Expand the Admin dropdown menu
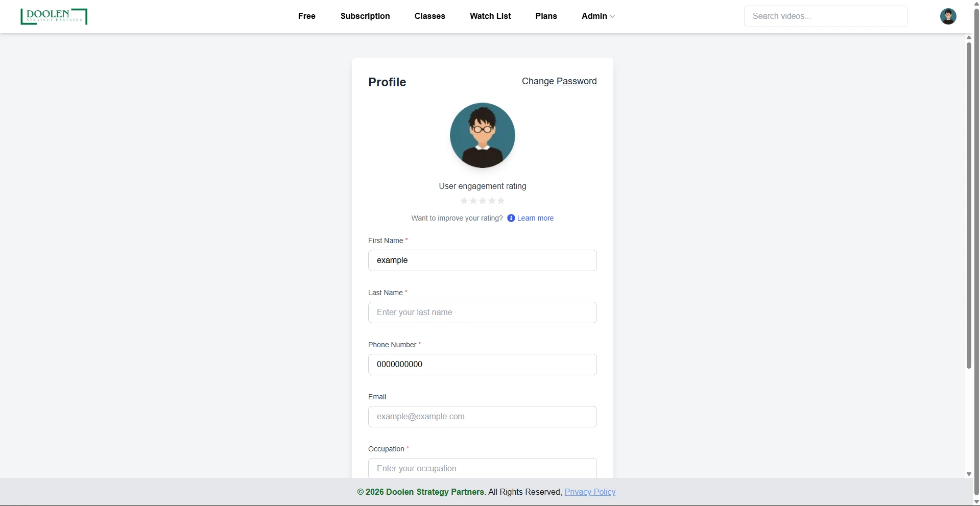980x506 pixels. point(598,16)
